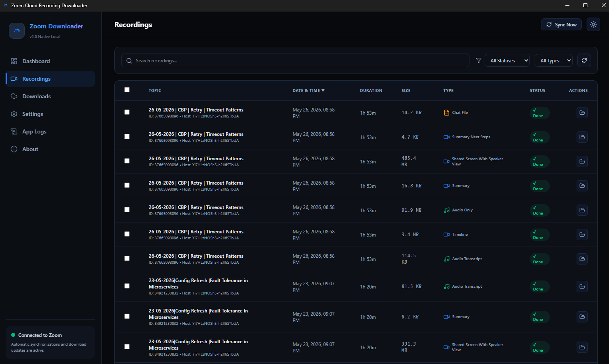Click the Summary Next Steps camera icon

click(447, 137)
